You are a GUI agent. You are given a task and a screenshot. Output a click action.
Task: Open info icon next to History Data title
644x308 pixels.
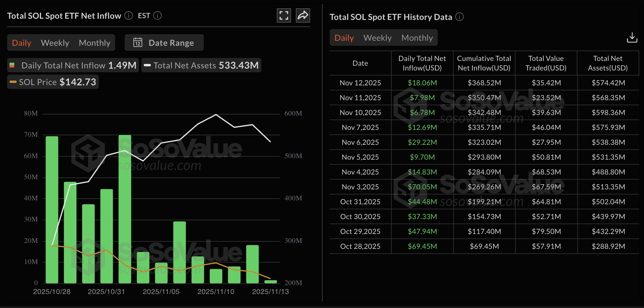point(459,17)
